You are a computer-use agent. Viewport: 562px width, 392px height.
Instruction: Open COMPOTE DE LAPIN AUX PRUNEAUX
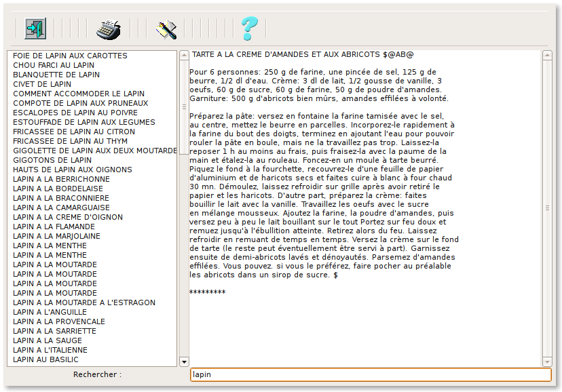tap(81, 103)
